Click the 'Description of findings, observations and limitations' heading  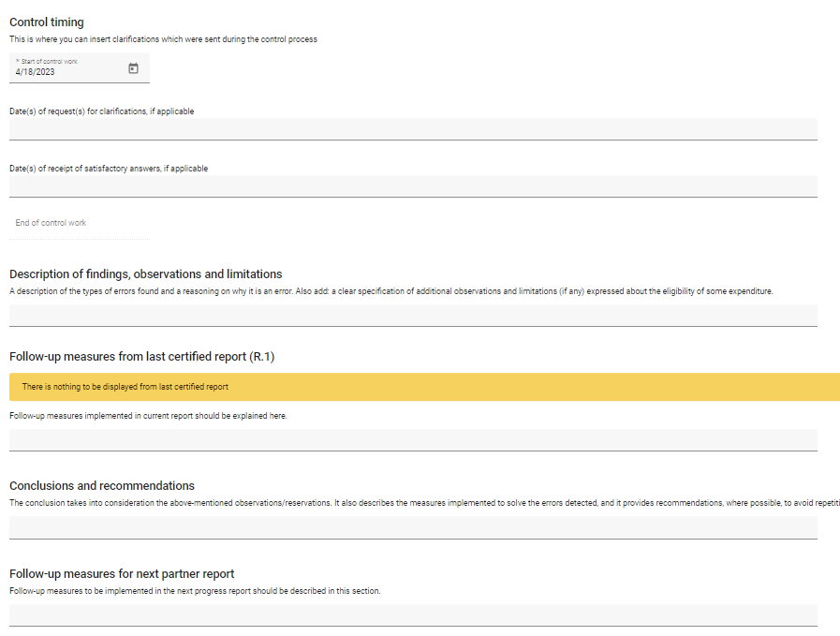(x=145, y=274)
